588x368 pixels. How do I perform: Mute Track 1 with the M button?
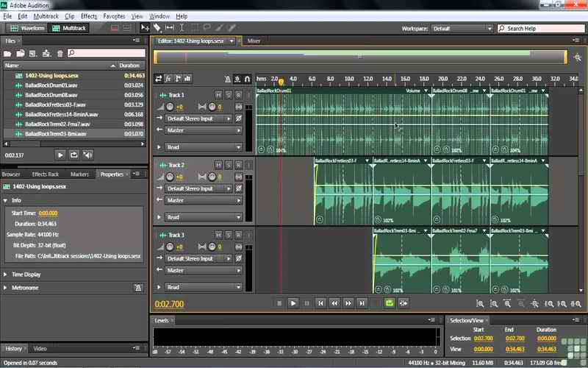point(218,95)
